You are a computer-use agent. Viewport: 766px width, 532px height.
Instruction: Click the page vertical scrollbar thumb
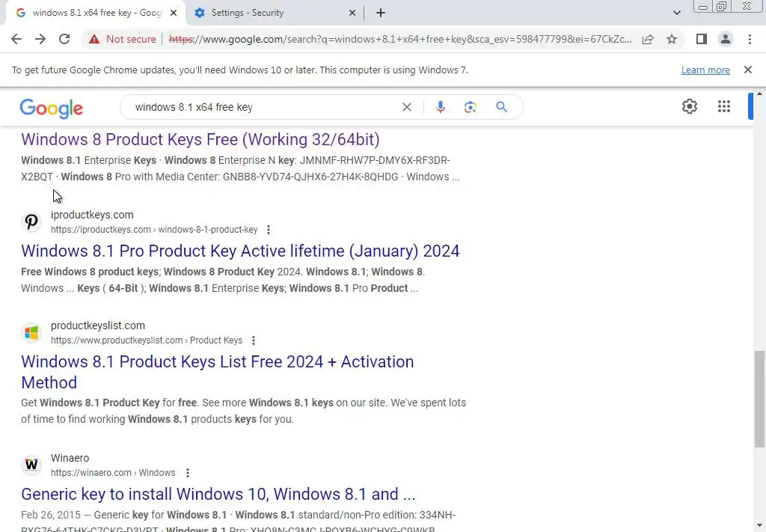759,399
